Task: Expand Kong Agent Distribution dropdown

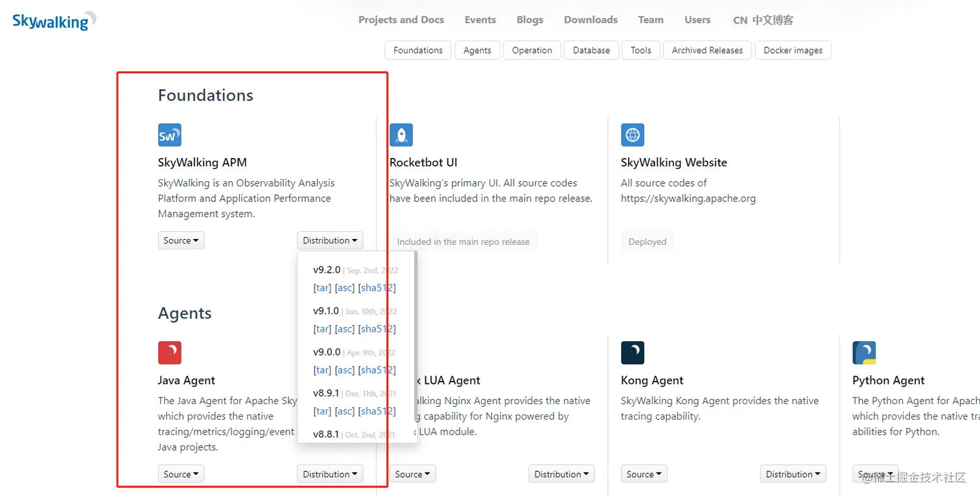Action: pyautogui.click(x=793, y=474)
